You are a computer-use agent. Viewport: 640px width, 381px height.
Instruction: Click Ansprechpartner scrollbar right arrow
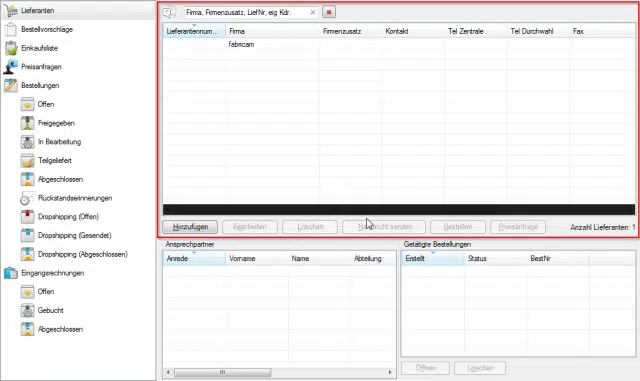[x=390, y=372]
